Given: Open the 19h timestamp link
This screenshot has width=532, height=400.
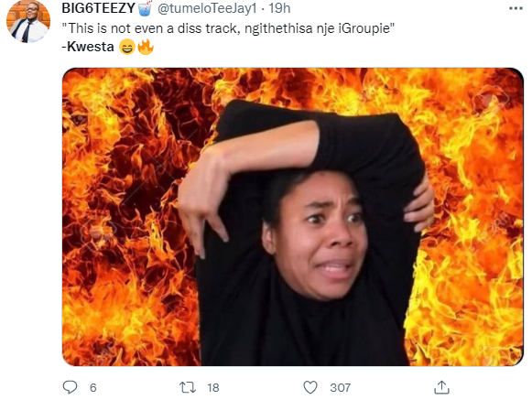Looking at the screenshot, I should click(x=279, y=8).
